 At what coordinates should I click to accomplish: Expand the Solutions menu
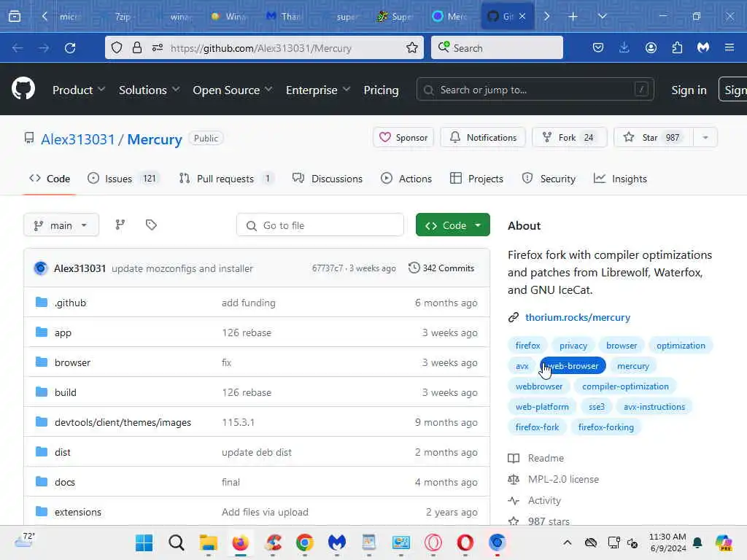click(x=149, y=90)
